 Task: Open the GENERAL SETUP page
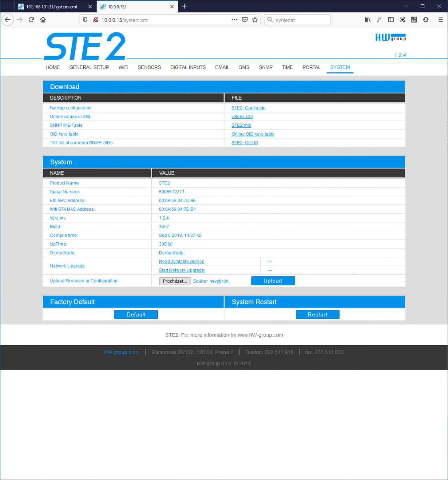(89, 67)
